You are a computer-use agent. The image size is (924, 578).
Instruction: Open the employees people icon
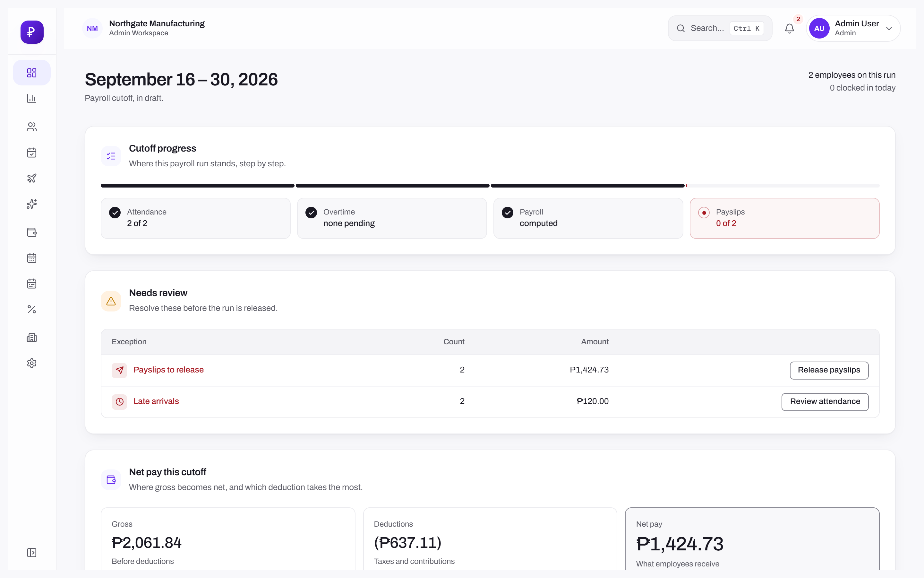32,127
